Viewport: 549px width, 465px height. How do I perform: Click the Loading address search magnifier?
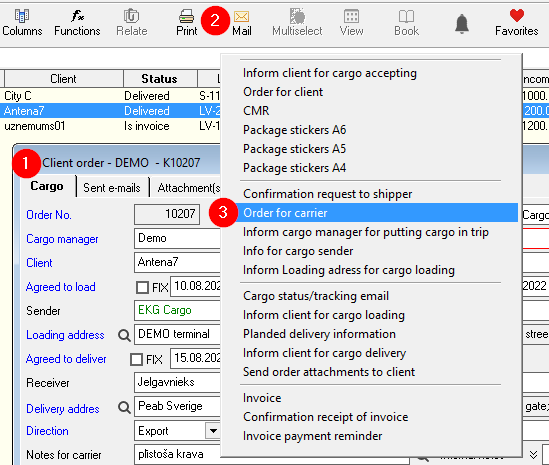click(x=124, y=335)
